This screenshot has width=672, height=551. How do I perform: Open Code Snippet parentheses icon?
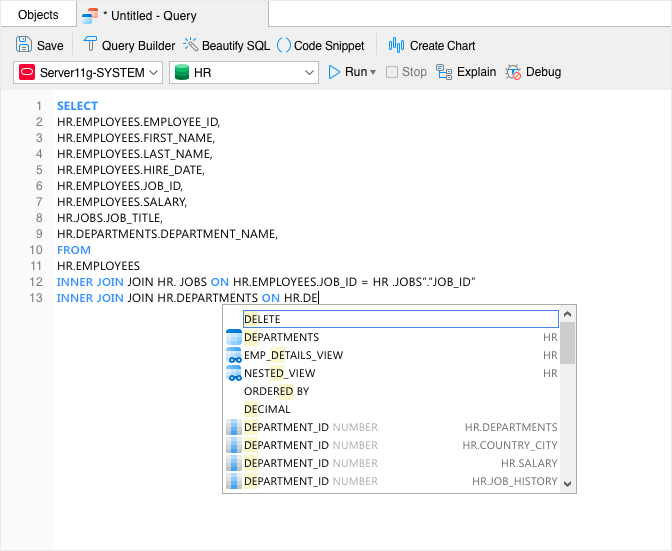(284, 45)
